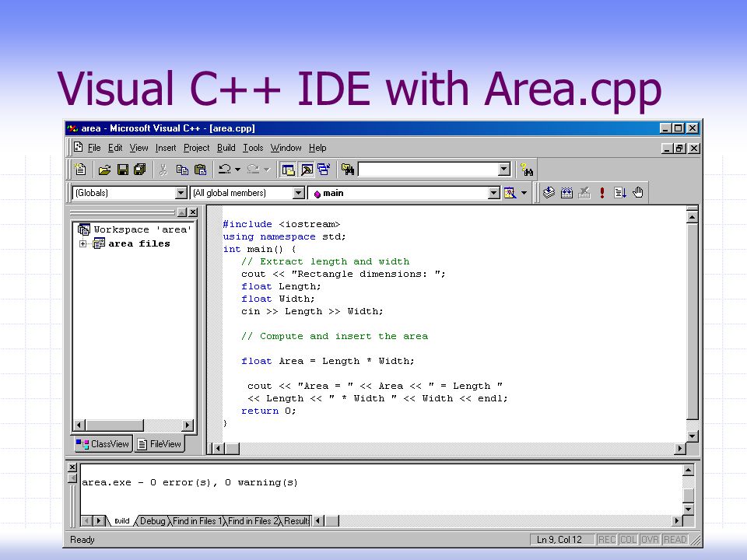The image size is (747, 560).
Task: Open the Window List icon
Action: pyautogui.click(x=324, y=170)
